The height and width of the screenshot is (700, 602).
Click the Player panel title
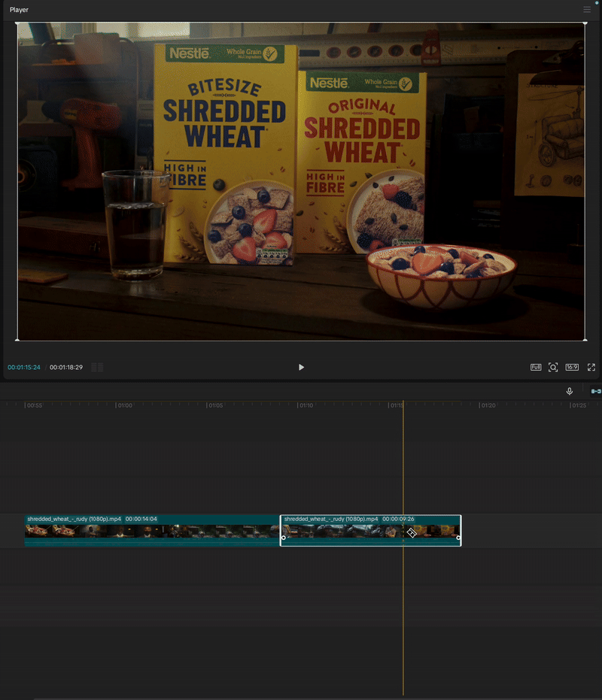(19, 10)
